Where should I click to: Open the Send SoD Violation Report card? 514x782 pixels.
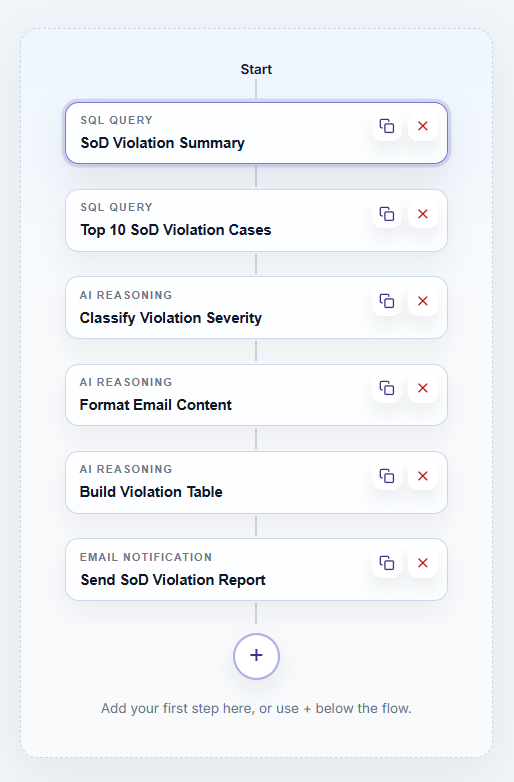pyautogui.click(x=256, y=570)
